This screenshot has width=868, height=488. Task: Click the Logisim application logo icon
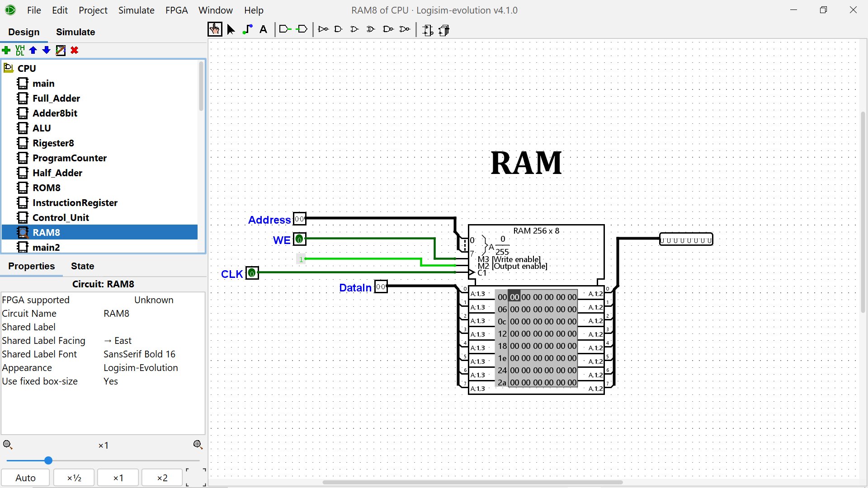pyautogui.click(x=10, y=9)
